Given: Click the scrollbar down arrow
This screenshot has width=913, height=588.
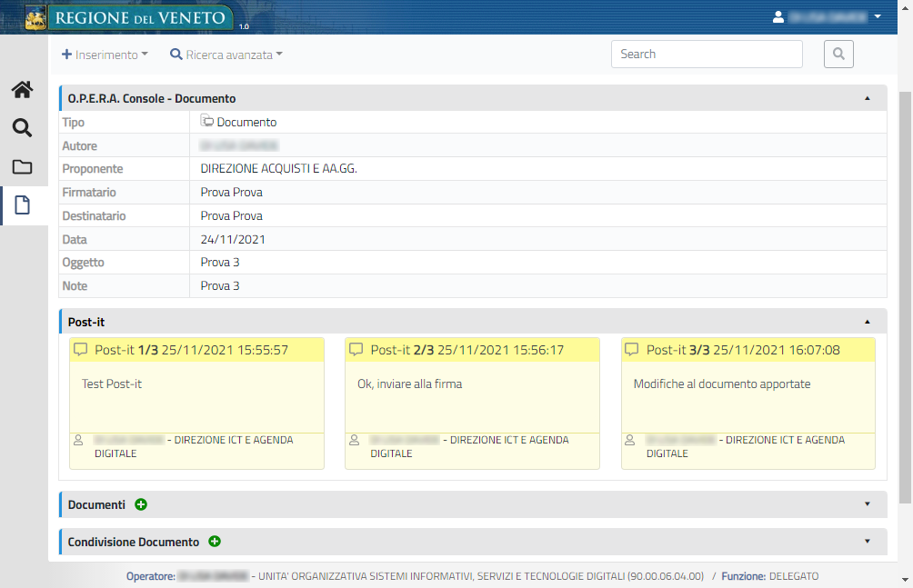Looking at the screenshot, I should pos(906,580).
